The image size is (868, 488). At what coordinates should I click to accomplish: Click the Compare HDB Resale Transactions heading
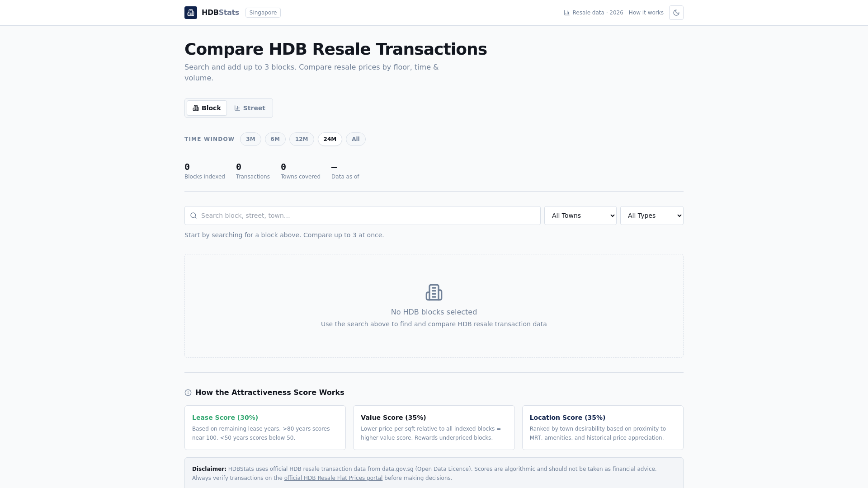tap(335, 49)
